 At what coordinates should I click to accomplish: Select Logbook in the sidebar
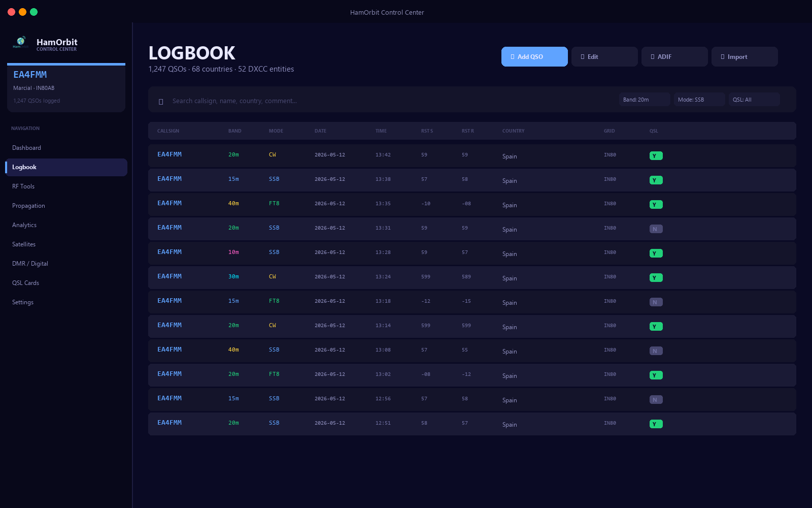click(66, 167)
